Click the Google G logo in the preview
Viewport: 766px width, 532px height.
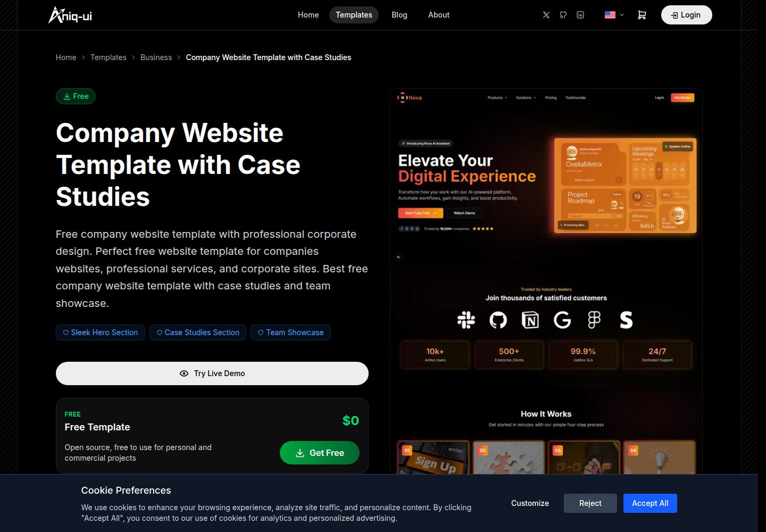[x=562, y=320]
